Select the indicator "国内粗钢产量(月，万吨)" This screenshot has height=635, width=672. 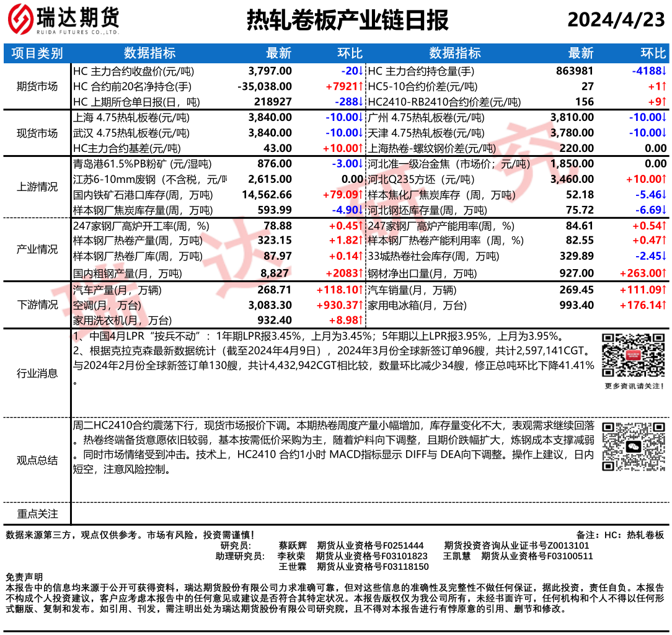point(127,273)
